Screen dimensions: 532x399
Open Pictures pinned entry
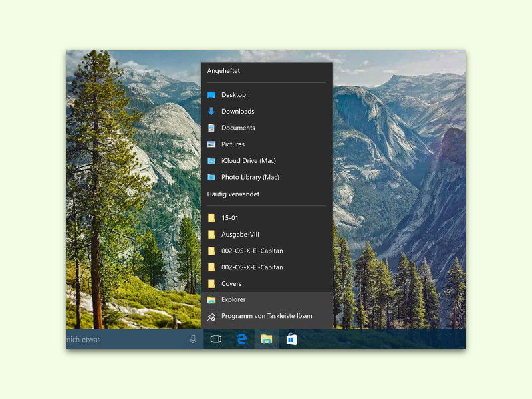point(267,144)
